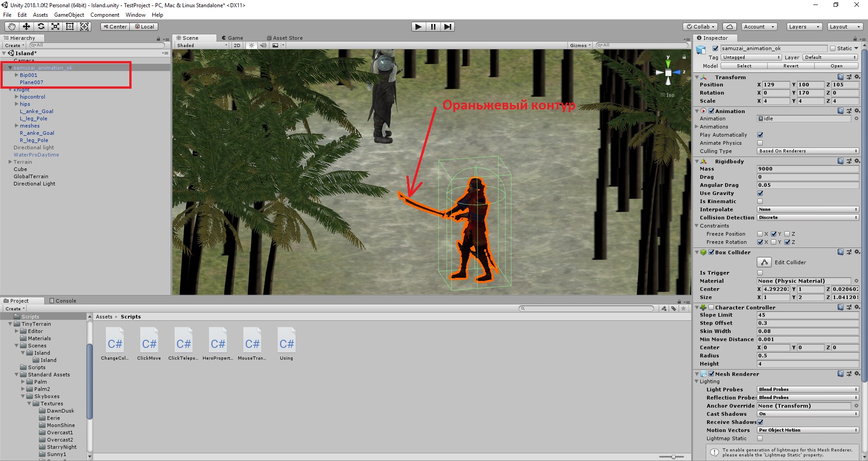Open the cloud services icon
Image resolution: width=868 pixels, height=461 pixels.
[729, 27]
